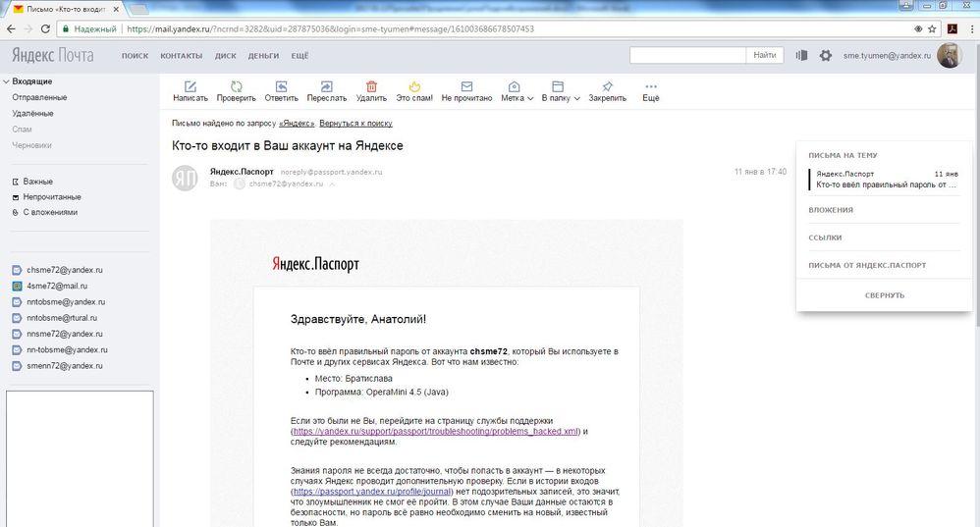Focus the mail search input field
This screenshot has width=980, height=527.
click(687, 55)
